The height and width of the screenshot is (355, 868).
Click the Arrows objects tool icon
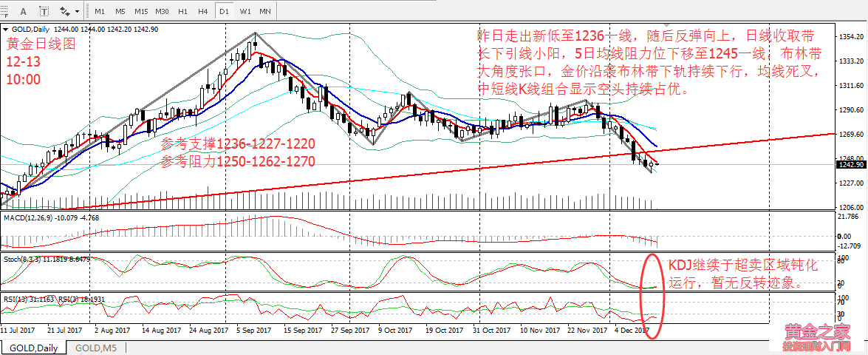coord(65,11)
